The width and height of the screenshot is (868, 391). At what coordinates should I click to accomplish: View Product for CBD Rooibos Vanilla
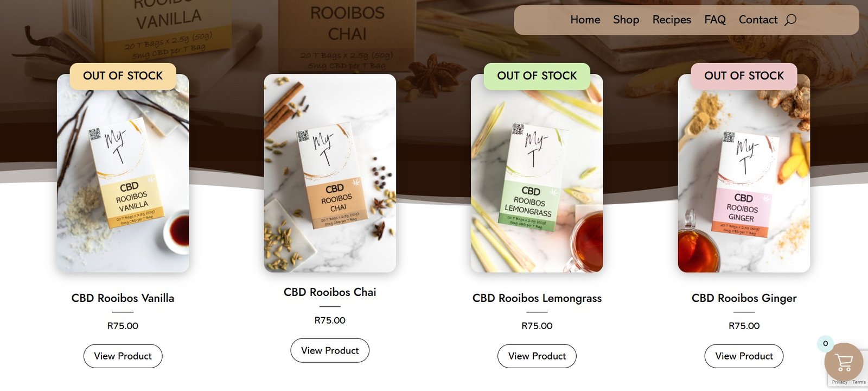coord(123,356)
